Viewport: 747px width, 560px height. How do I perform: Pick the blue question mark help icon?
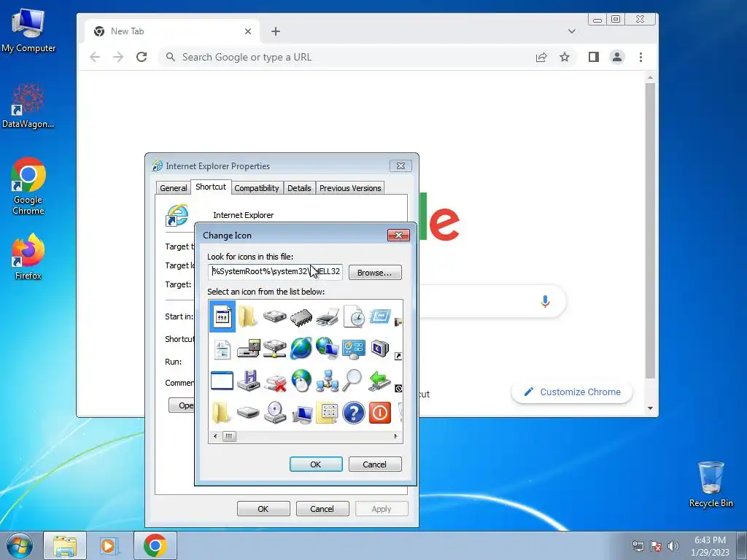pos(354,413)
